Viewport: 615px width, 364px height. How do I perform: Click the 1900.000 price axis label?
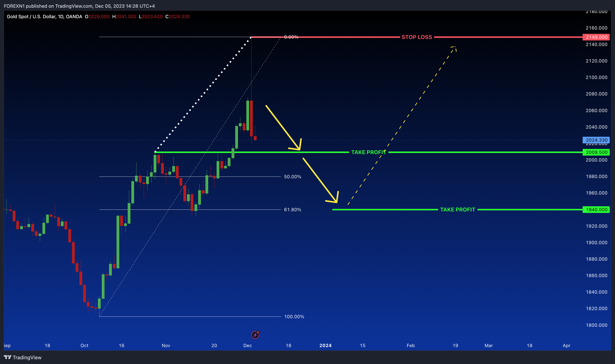coord(596,242)
